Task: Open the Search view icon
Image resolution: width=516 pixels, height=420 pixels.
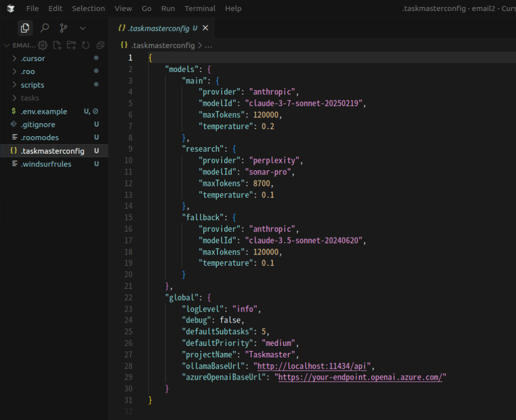Action: 44,28
